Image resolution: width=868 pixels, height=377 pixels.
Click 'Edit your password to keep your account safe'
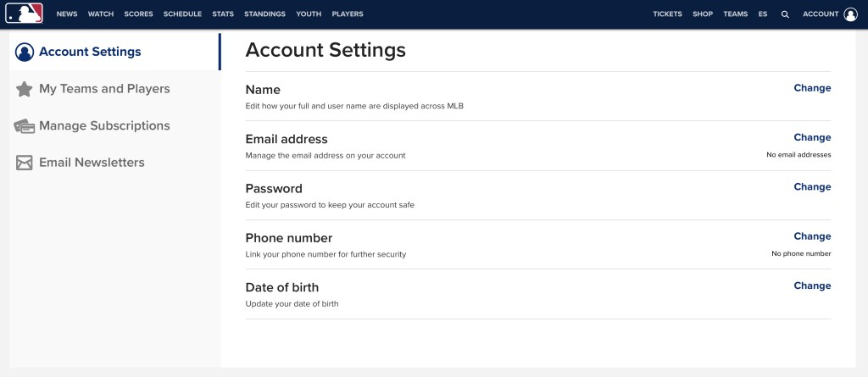(330, 205)
